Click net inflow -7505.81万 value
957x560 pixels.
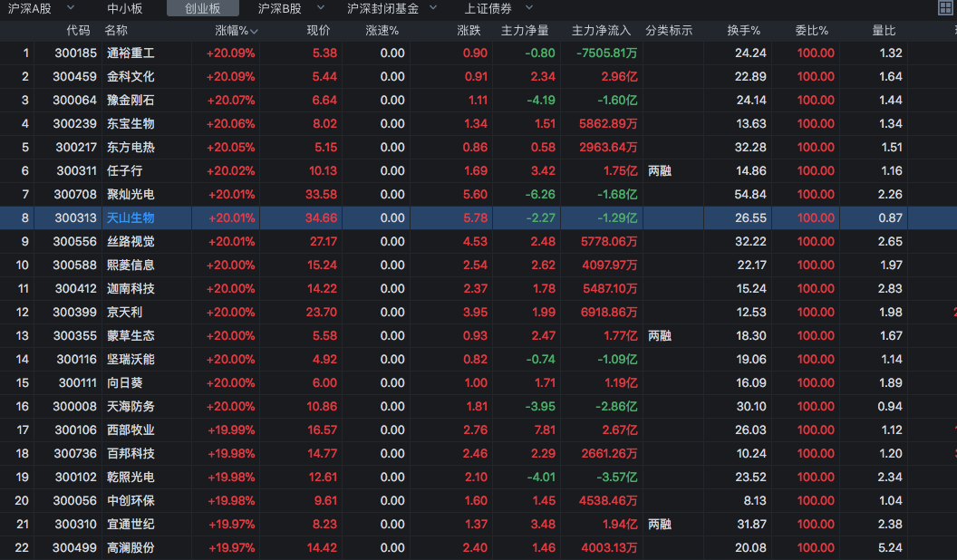click(x=606, y=53)
